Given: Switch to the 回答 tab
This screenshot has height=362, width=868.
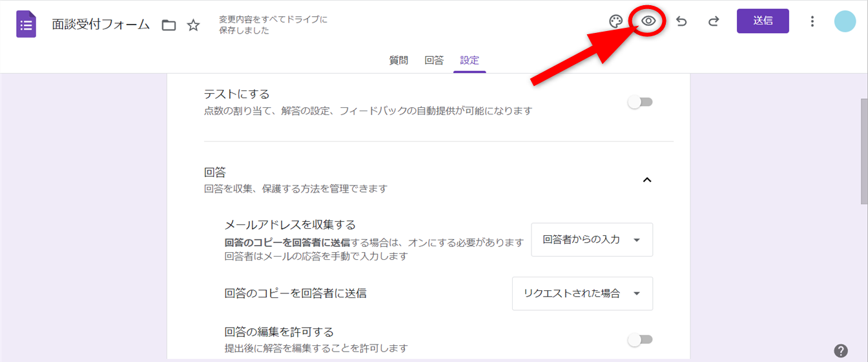Looking at the screenshot, I should pos(434,61).
